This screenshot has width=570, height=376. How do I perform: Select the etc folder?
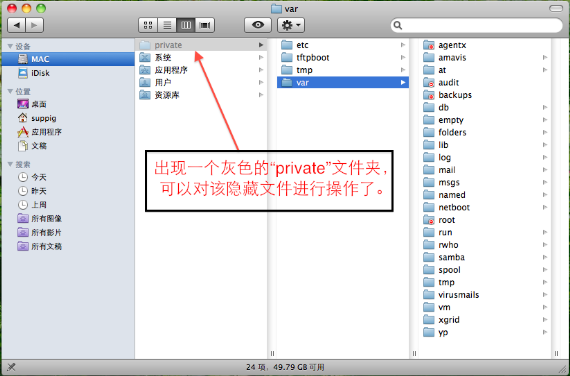343,45
